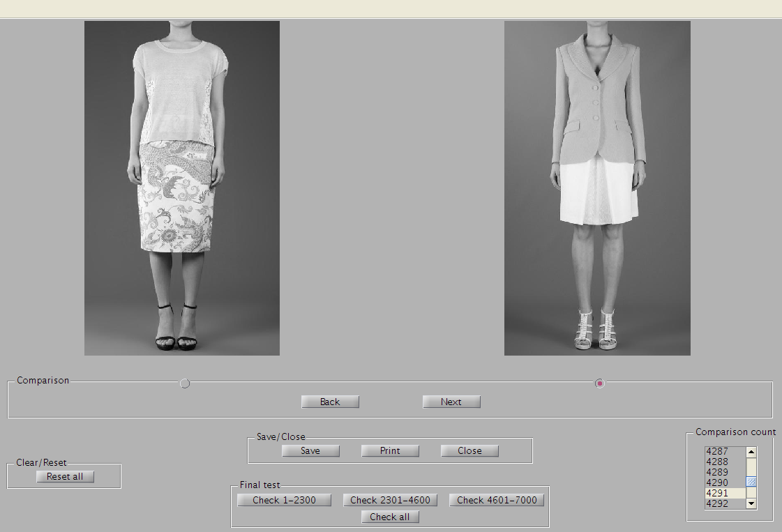
Task: Save the comparison results
Action: click(310, 450)
